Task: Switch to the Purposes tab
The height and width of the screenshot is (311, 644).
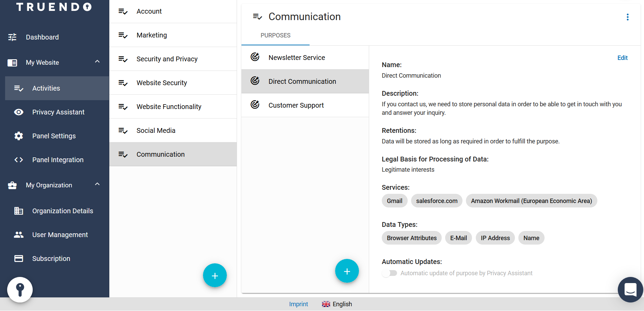Action: pyautogui.click(x=275, y=35)
